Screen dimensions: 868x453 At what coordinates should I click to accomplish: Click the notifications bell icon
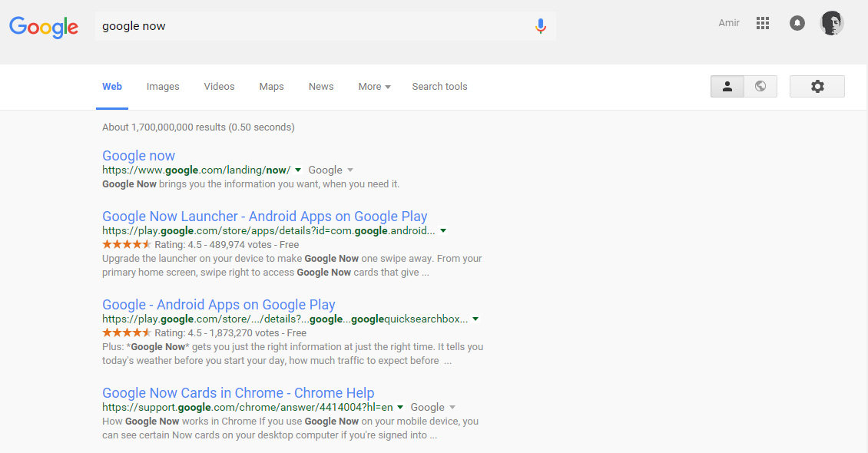tap(797, 22)
